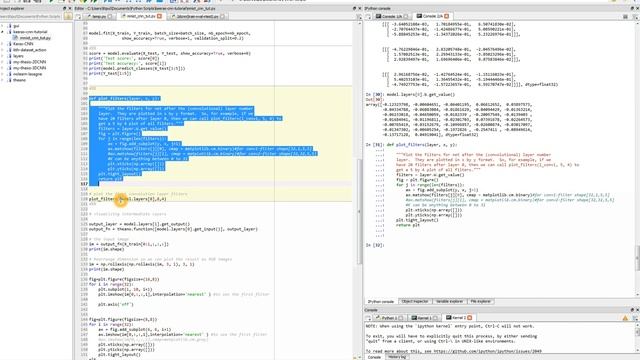Undock the IPython console pane

tap(632, 8)
